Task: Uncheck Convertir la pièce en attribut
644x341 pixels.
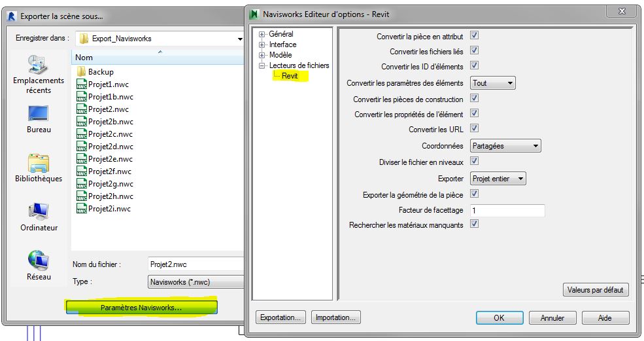Action: click(x=475, y=36)
